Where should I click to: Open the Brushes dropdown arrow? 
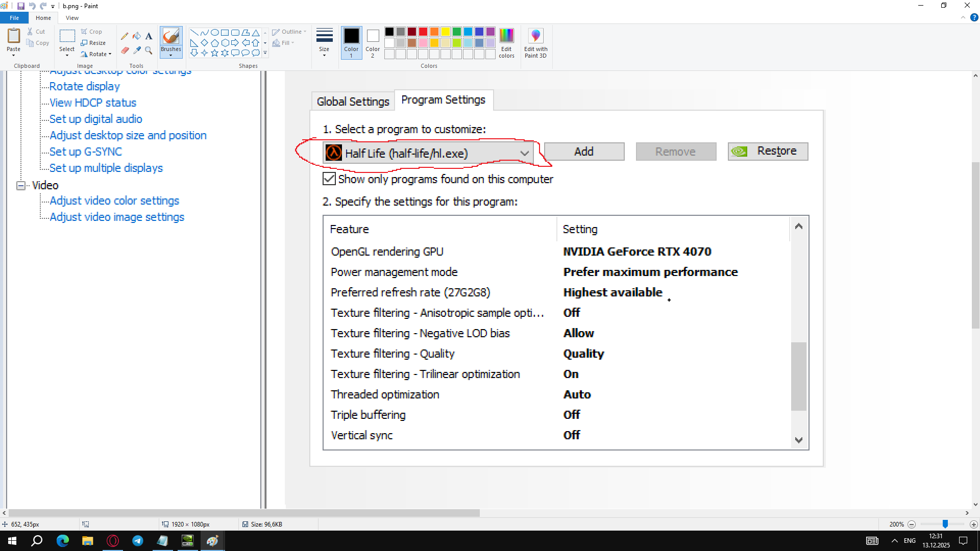pyautogui.click(x=170, y=55)
